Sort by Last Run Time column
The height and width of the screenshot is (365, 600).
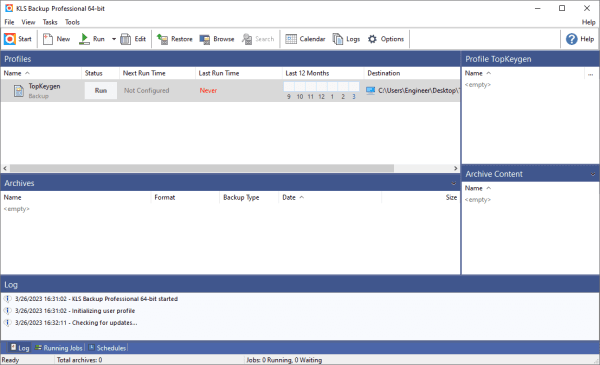pos(239,73)
